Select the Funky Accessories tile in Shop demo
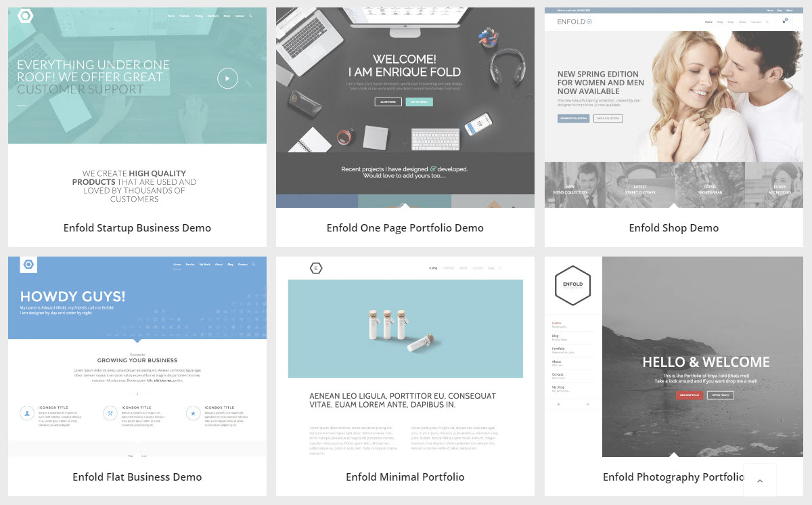Viewport: 812px width, 505px height. click(x=774, y=185)
